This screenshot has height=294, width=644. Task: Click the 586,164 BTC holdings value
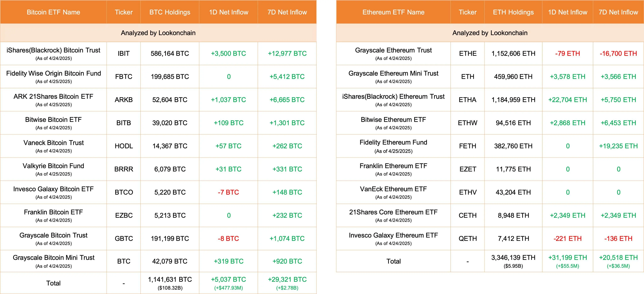click(x=170, y=53)
